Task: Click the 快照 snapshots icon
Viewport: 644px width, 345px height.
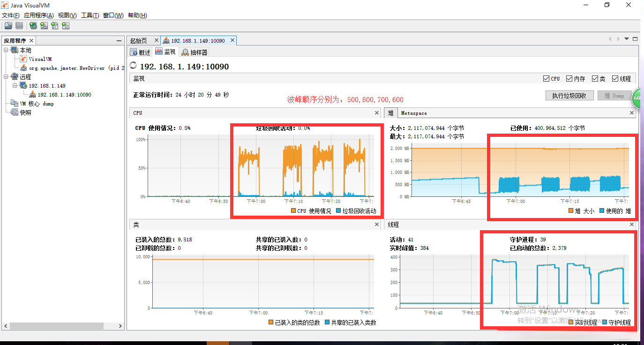Action: point(15,112)
